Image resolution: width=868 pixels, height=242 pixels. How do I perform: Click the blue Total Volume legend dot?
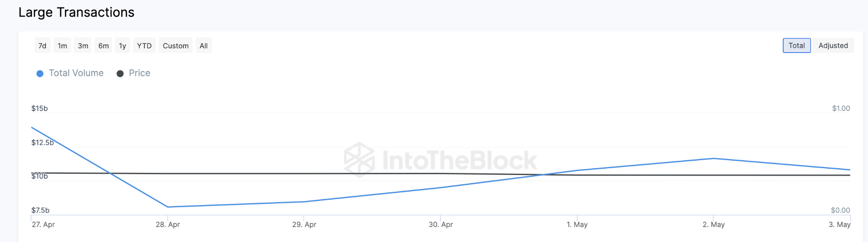40,74
